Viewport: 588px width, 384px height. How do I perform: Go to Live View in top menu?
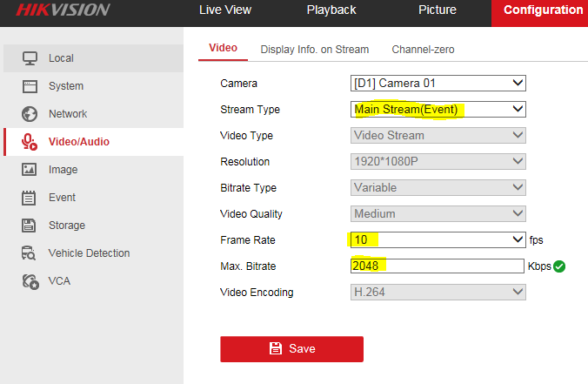tap(225, 10)
